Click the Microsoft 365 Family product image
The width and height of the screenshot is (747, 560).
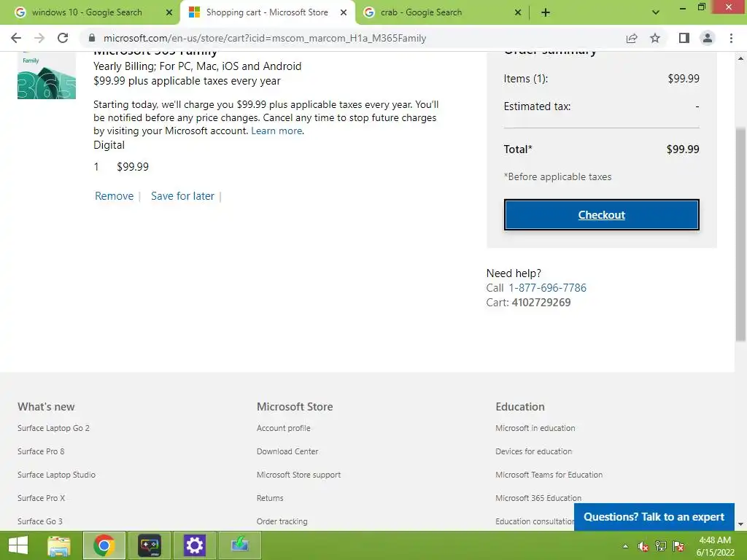[46, 75]
